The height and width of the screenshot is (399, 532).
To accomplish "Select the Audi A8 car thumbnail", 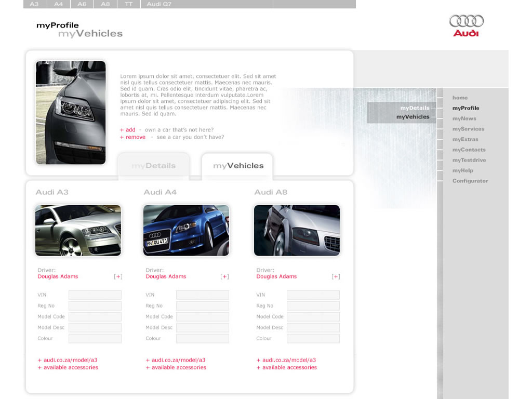I will tap(297, 230).
